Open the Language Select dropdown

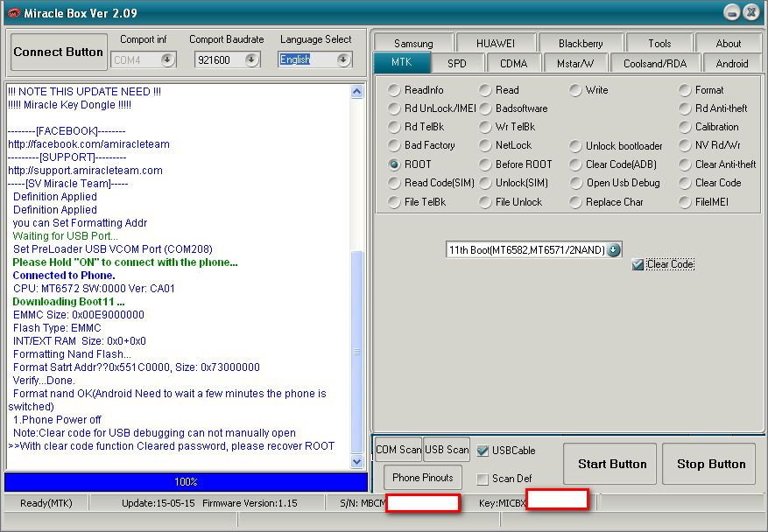click(344, 59)
